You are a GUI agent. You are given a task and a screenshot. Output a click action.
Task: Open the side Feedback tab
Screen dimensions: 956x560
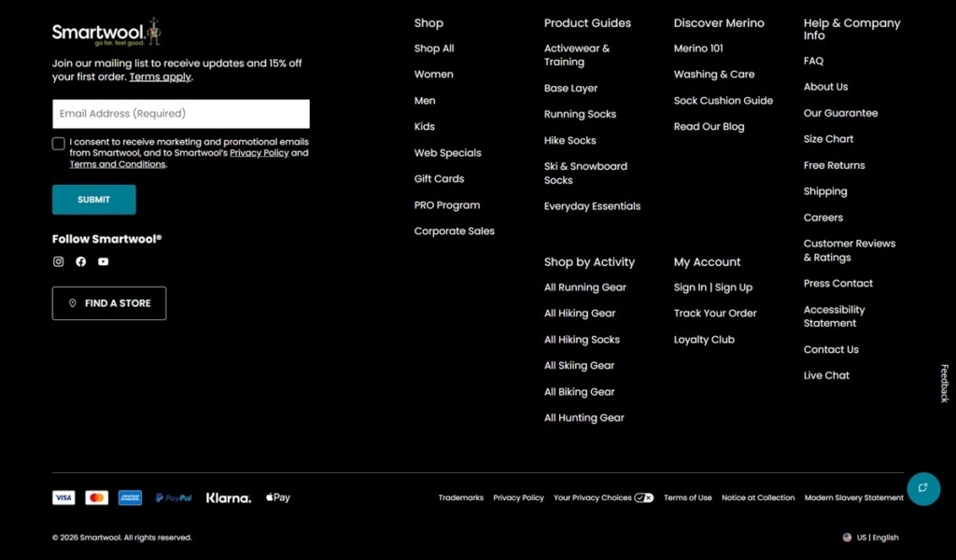click(x=945, y=384)
